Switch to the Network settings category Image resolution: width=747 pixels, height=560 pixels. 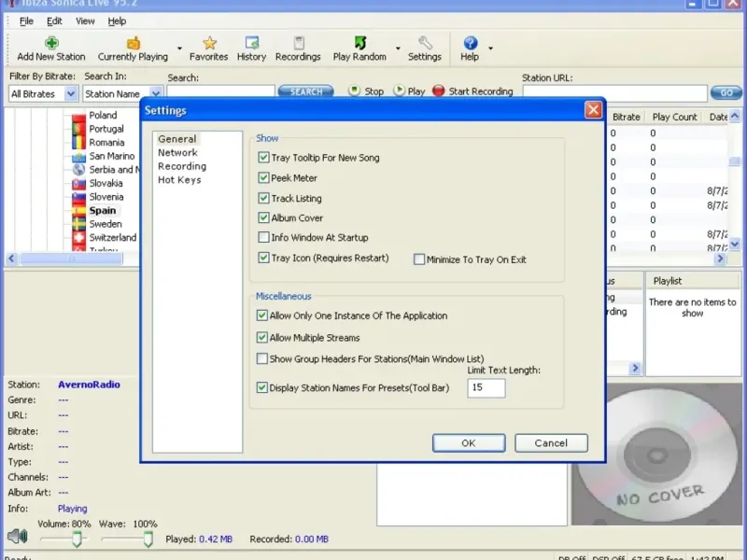click(x=177, y=152)
